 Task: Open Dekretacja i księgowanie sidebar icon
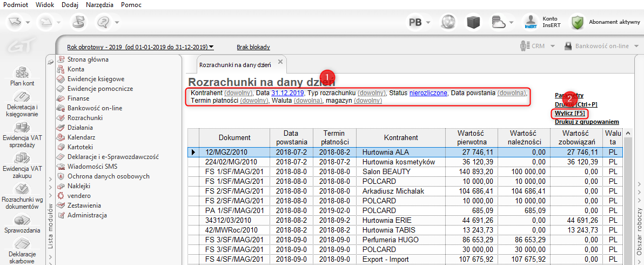[x=22, y=103]
